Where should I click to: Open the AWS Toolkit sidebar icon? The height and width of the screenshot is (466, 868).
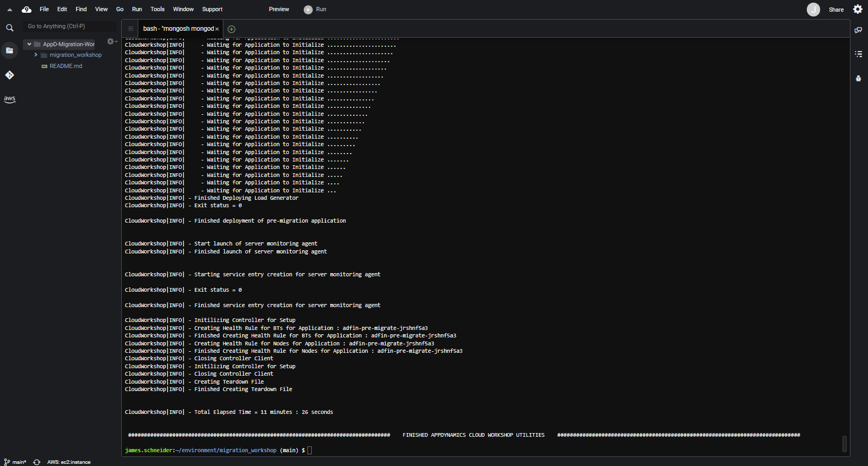10,99
